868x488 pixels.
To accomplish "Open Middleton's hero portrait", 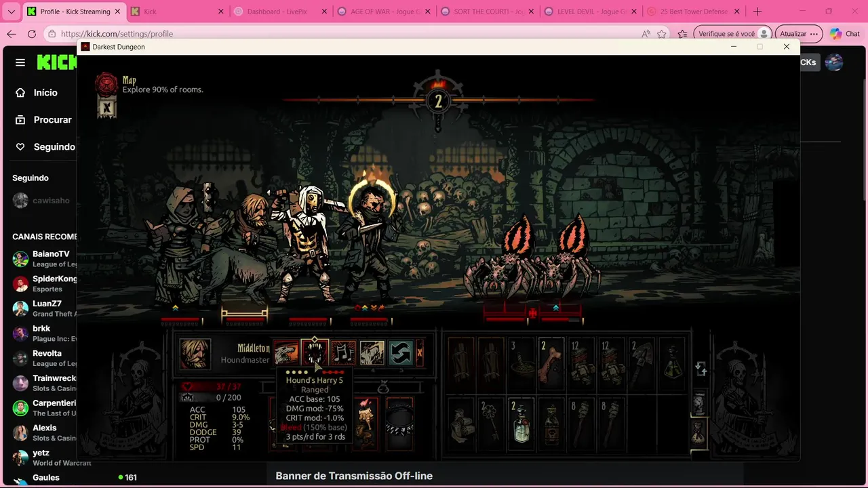I will [195, 354].
